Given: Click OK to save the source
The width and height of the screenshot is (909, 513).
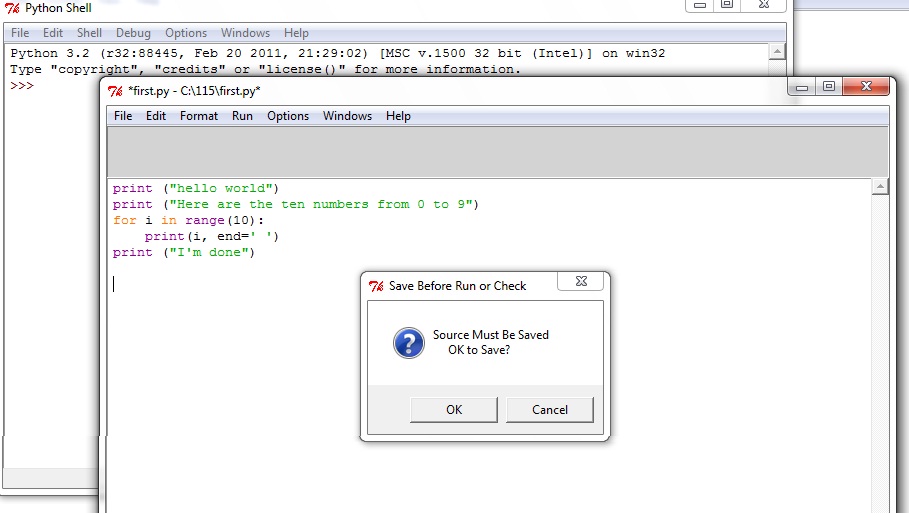Looking at the screenshot, I should [453, 410].
